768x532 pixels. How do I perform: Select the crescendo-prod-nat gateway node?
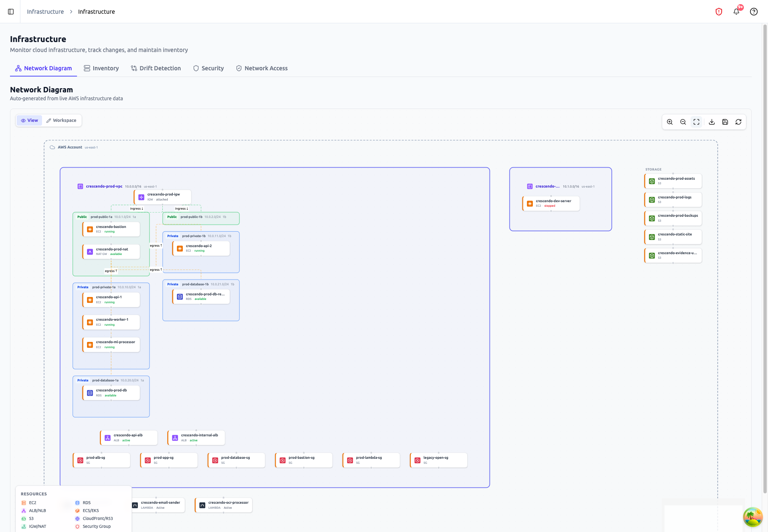click(111, 252)
